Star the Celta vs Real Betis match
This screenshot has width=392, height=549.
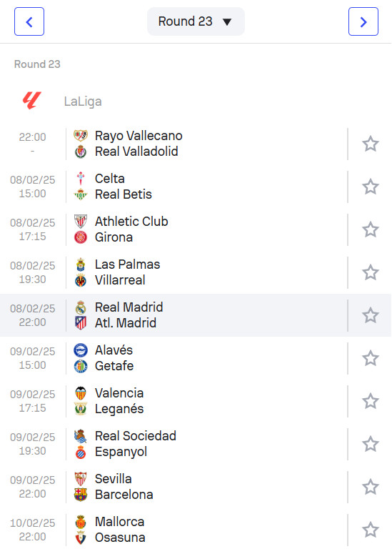pyautogui.click(x=371, y=187)
